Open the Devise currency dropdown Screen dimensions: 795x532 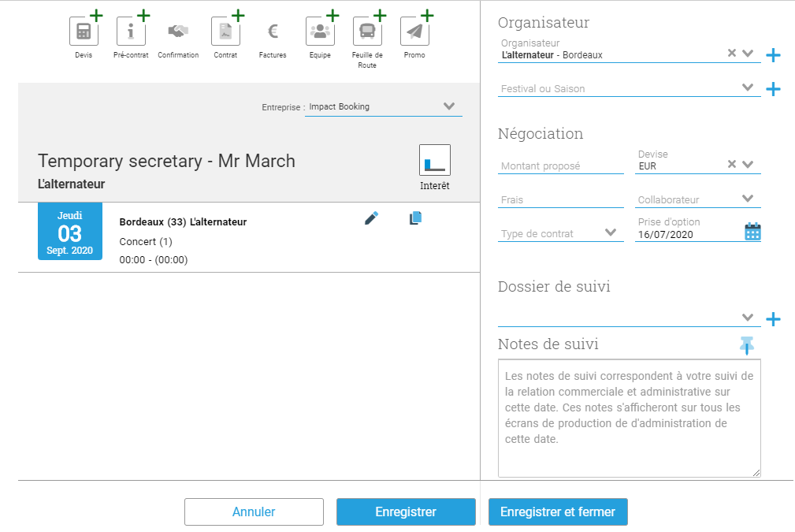click(x=748, y=164)
